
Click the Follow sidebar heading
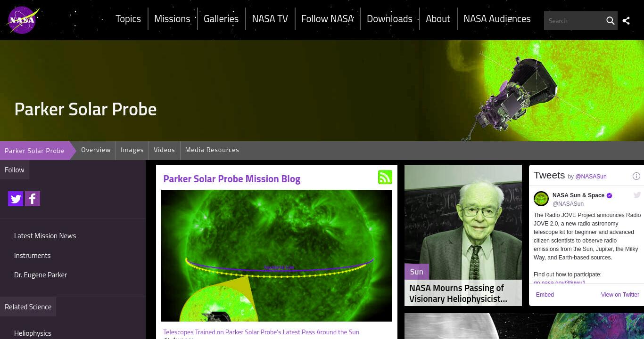click(15, 170)
